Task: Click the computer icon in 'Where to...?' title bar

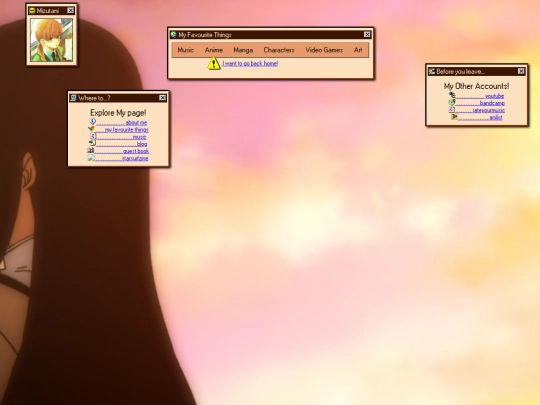Action: pos(73,98)
